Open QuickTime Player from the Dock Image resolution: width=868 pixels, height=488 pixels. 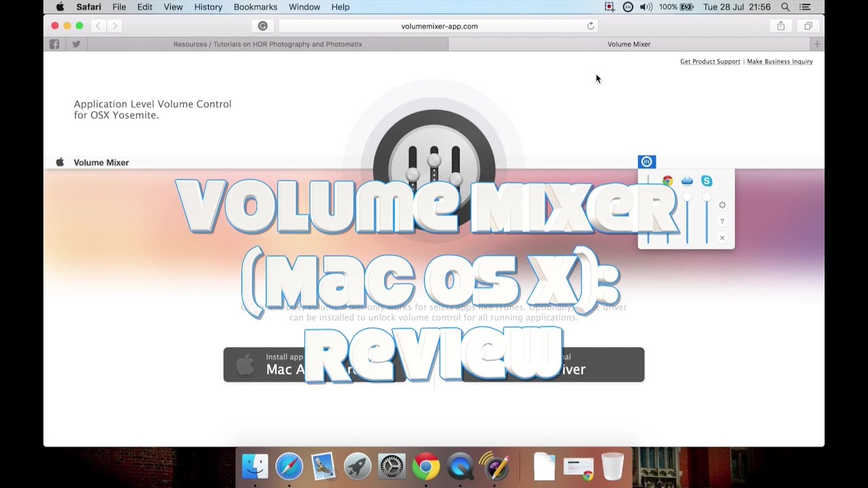tap(460, 466)
